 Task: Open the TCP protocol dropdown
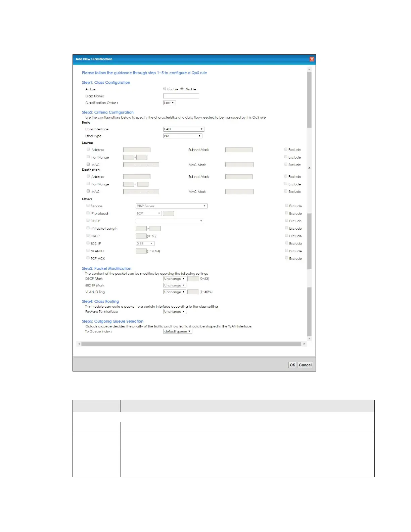(148, 213)
